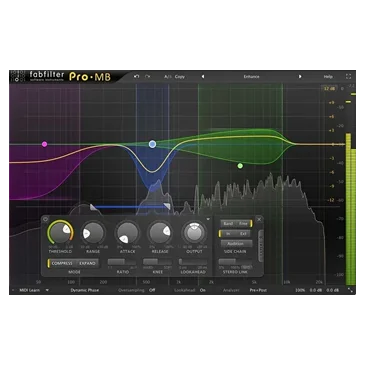The width and height of the screenshot is (365, 365).
Task: Click the Audition button
Action: pyautogui.click(x=236, y=244)
